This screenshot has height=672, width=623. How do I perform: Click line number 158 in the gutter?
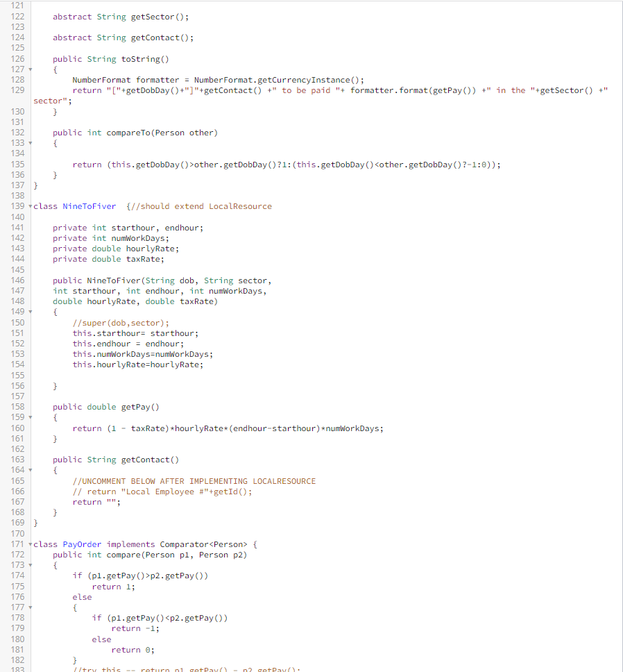[x=17, y=407]
